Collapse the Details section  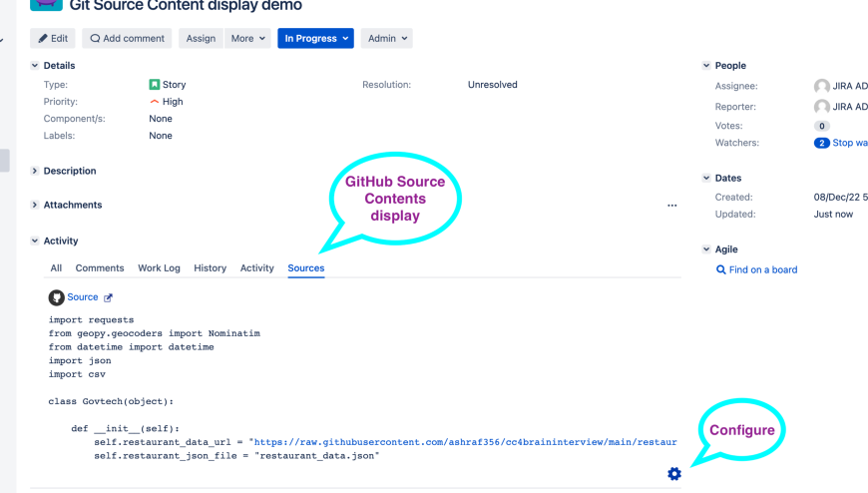click(x=35, y=65)
